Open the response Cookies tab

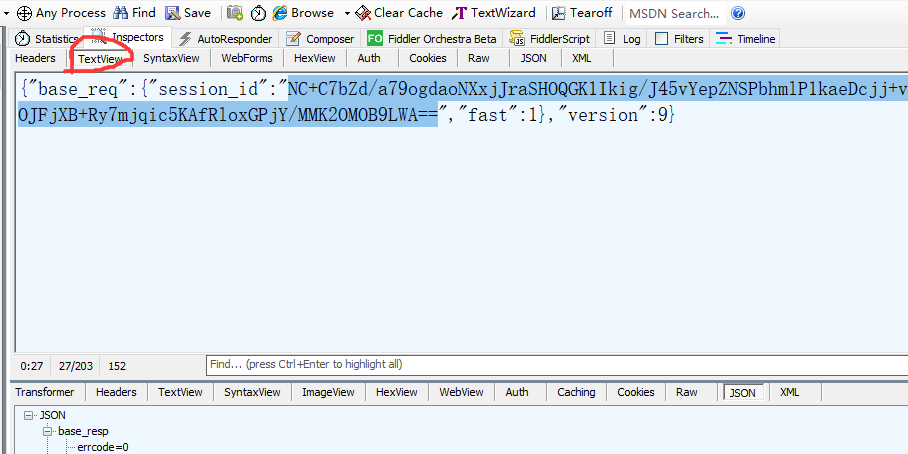(x=636, y=392)
